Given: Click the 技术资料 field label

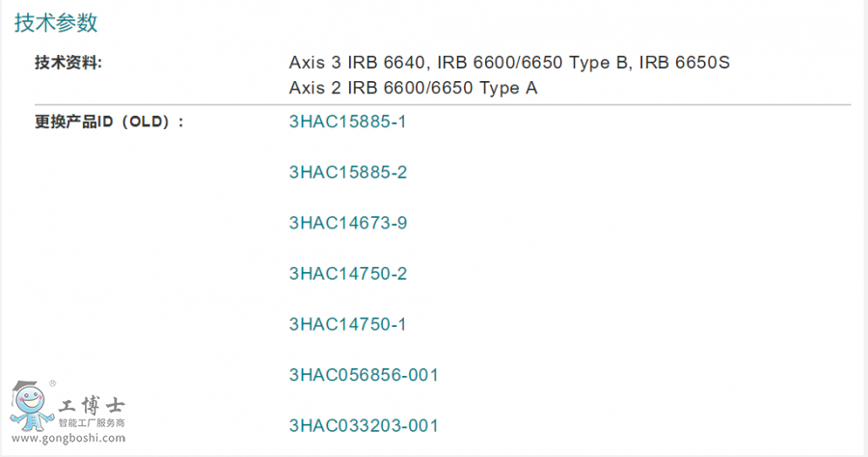Looking at the screenshot, I should [68, 63].
